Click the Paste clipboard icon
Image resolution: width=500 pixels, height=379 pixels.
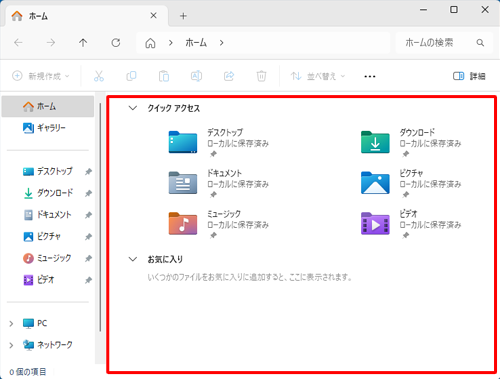[164, 76]
